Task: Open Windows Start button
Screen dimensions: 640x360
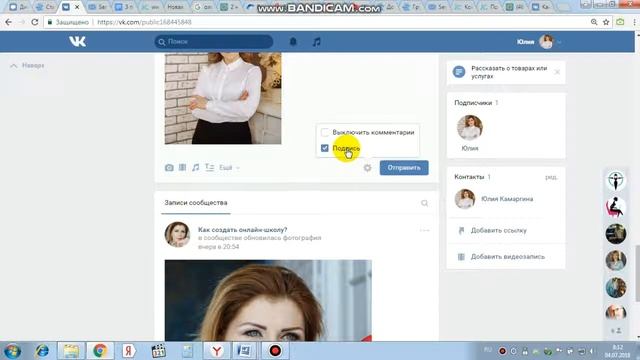Action: coord(12,351)
